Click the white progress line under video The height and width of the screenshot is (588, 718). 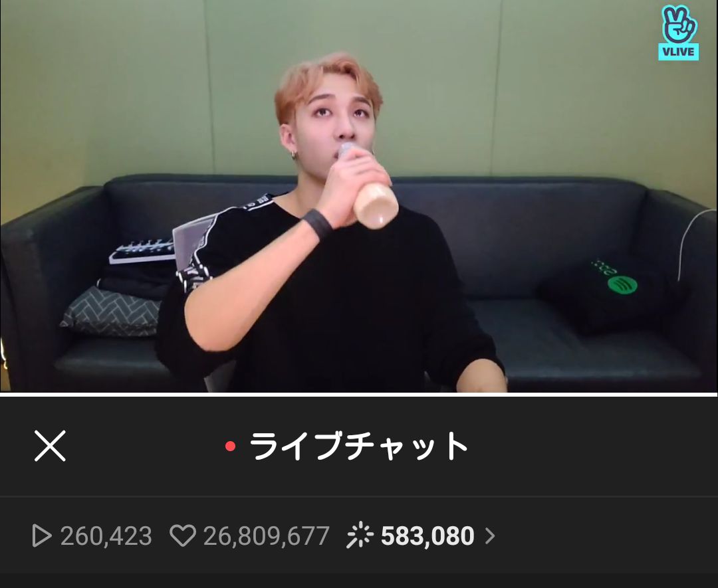point(359,395)
